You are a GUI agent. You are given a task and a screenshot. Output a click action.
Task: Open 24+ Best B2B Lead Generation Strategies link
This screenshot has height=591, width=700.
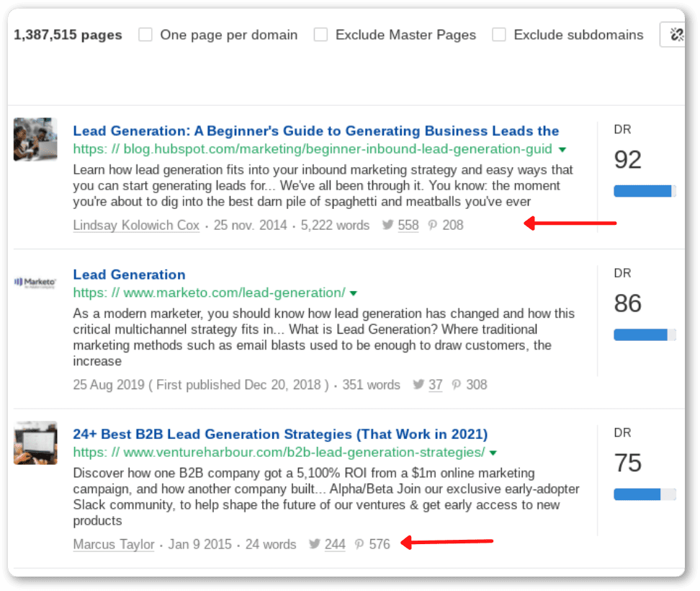[280, 435]
